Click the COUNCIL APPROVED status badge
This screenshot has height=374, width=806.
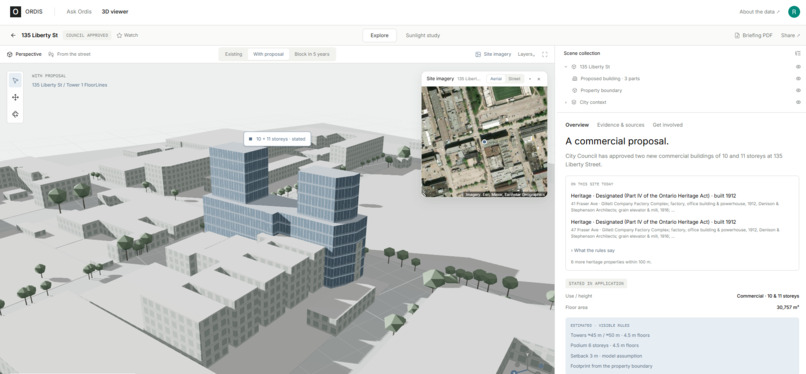click(x=87, y=35)
